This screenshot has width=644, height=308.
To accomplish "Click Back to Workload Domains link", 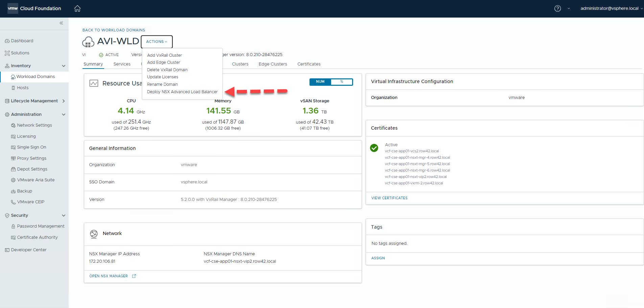I will (114, 30).
